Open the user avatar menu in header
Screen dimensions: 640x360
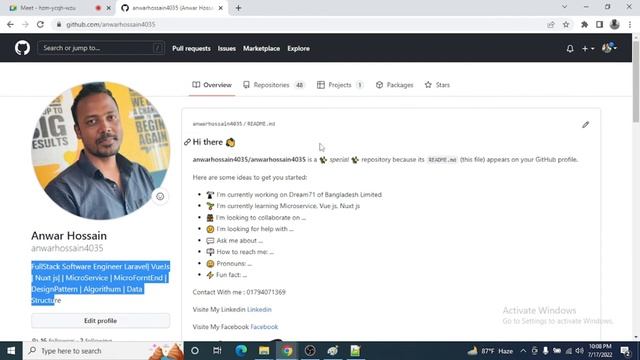pyautogui.click(x=609, y=48)
